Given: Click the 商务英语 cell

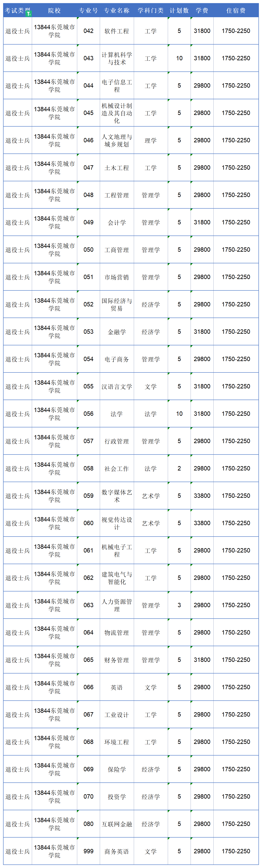Looking at the screenshot, I should point(117,851).
